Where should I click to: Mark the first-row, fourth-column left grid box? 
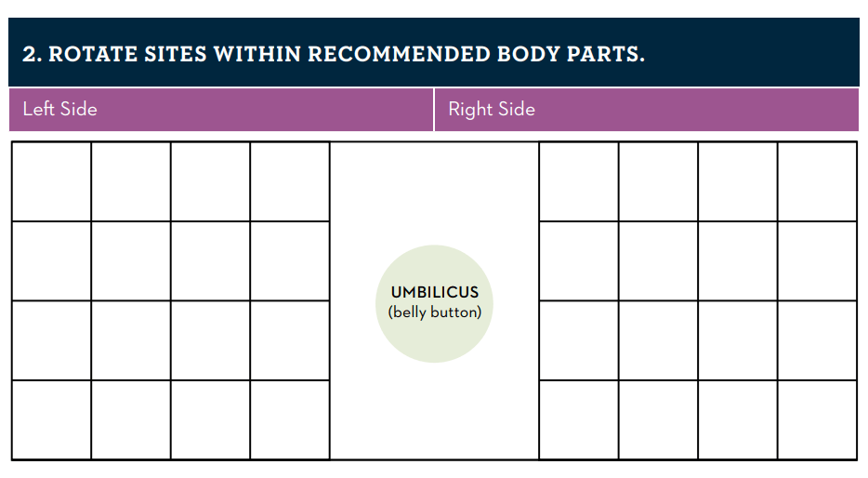[290, 181]
